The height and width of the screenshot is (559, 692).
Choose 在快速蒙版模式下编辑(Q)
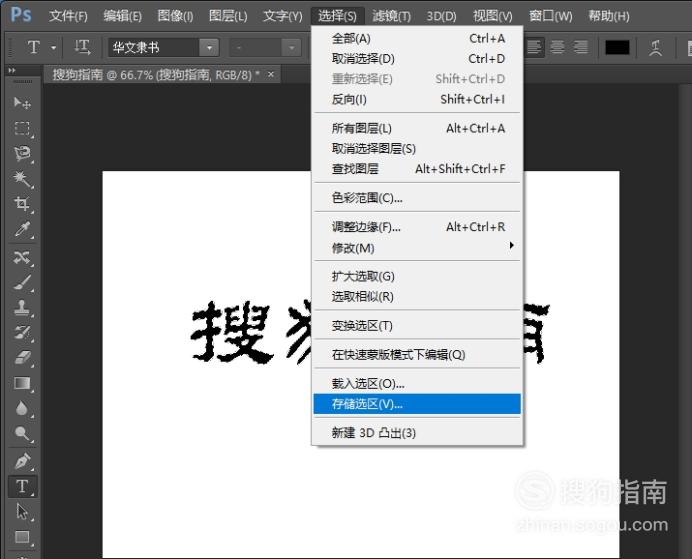click(417, 355)
